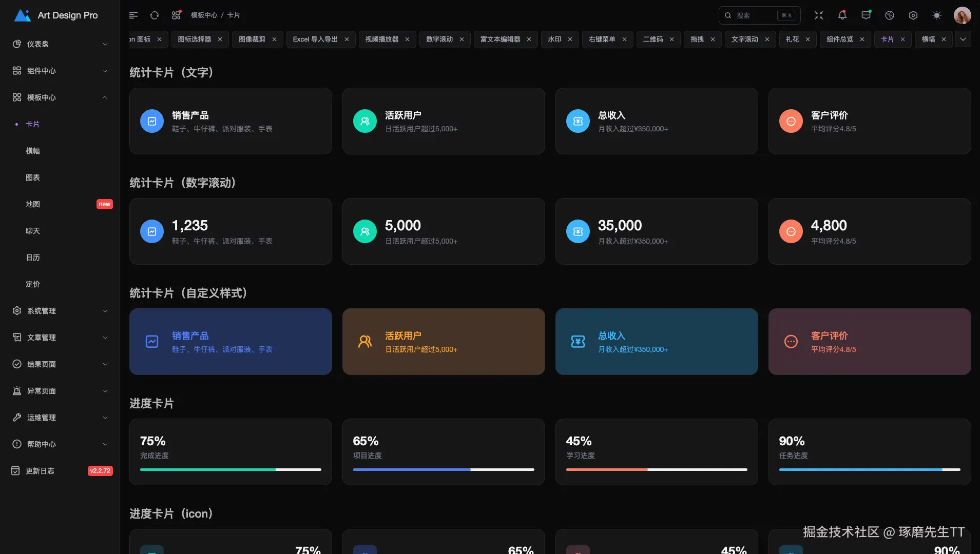Screen dimensions: 980x554
Task: Close the active 卡片 tab
Action: 902,39
